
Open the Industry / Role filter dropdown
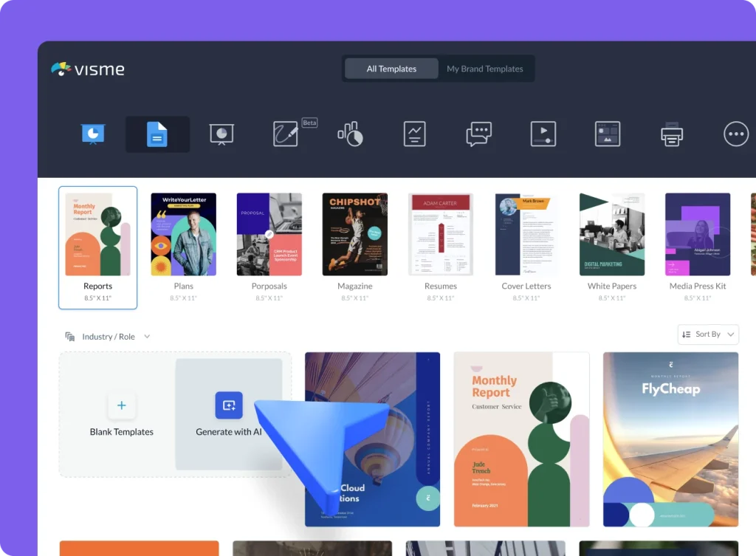[x=108, y=336]
